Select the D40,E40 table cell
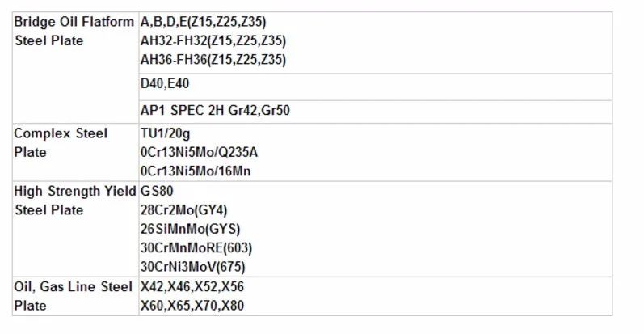Screen dimensions: 644x334 (x=376, y=87)
